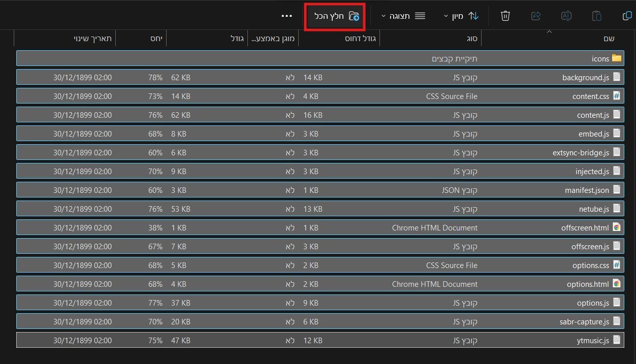
Task: Click Chrome HTML Document type of offscreen.html
Action: (435, 228)
